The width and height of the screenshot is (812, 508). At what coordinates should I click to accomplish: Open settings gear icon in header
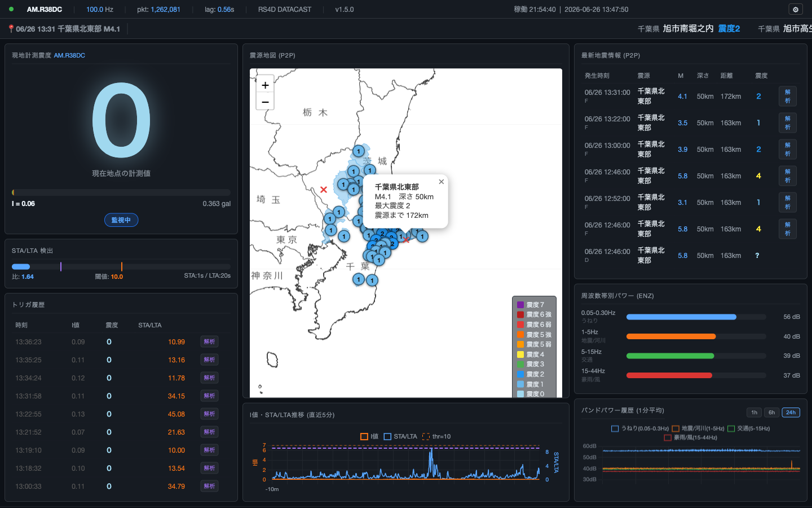tap(796, 10)
